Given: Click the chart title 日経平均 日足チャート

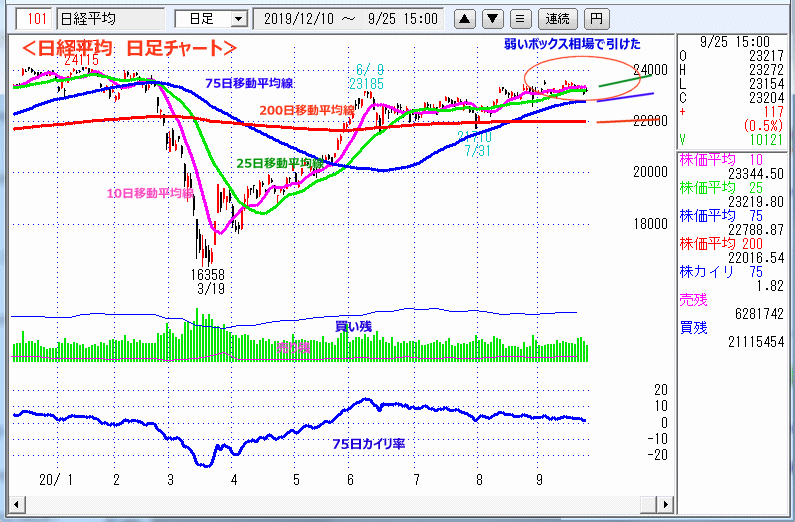Looking at the screenshot, I should click(129, 48).
